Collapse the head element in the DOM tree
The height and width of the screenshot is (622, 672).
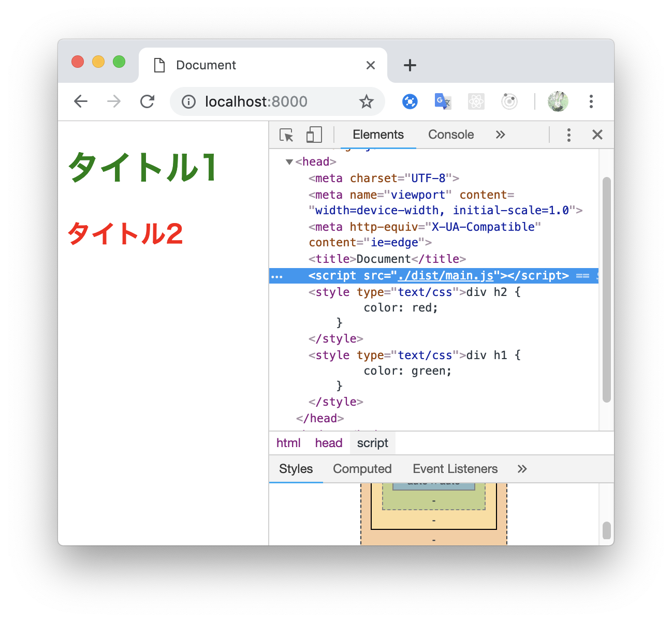(x=289, y=161)
